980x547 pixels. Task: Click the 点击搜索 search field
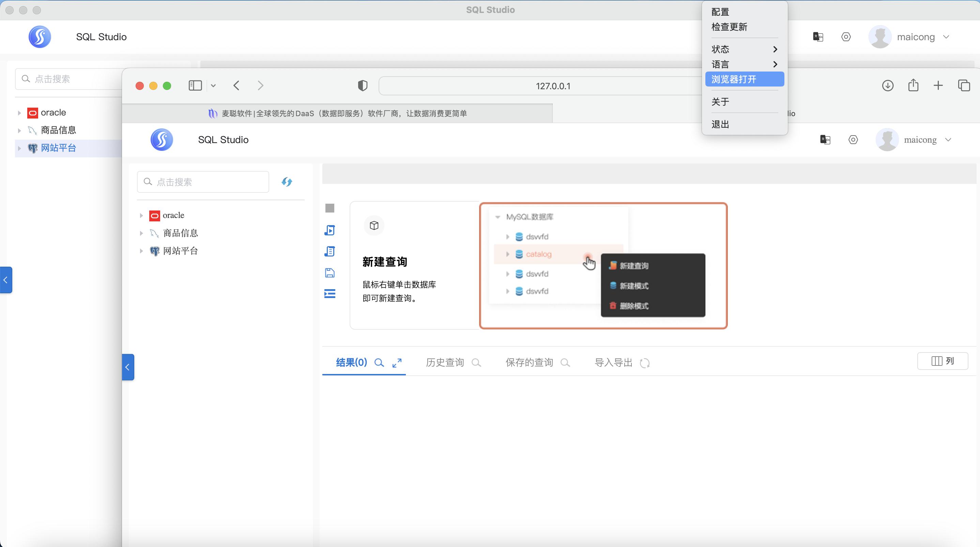(203, 182)
